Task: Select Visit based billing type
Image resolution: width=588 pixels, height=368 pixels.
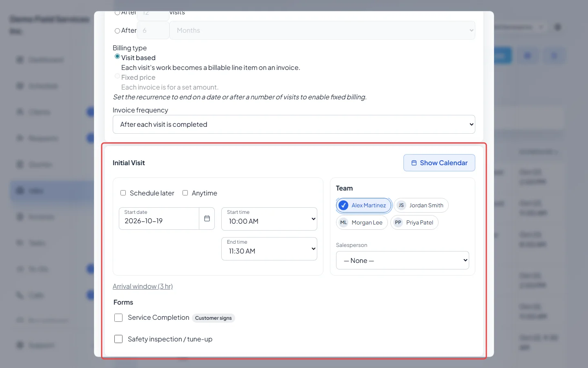Action: click(117, 56)
